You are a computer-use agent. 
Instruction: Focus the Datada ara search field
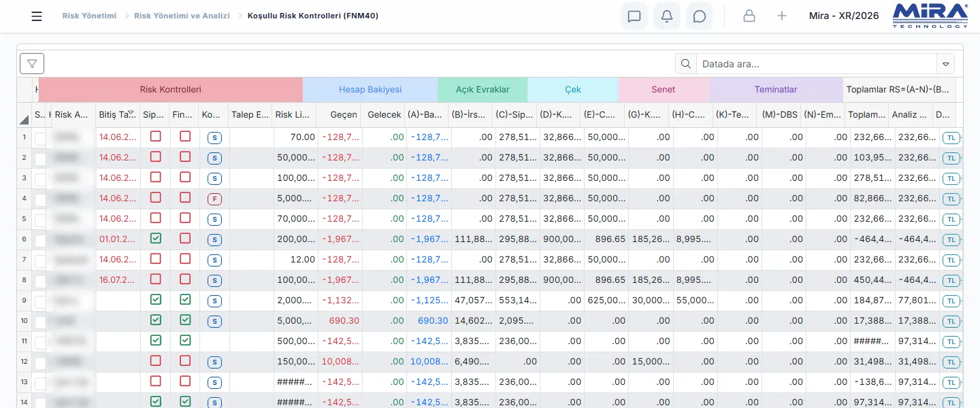817,64
